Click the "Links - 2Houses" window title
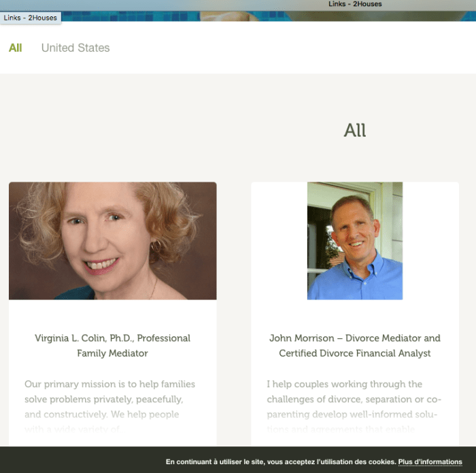The image size is (476, 473). click(x=355, y=4)
